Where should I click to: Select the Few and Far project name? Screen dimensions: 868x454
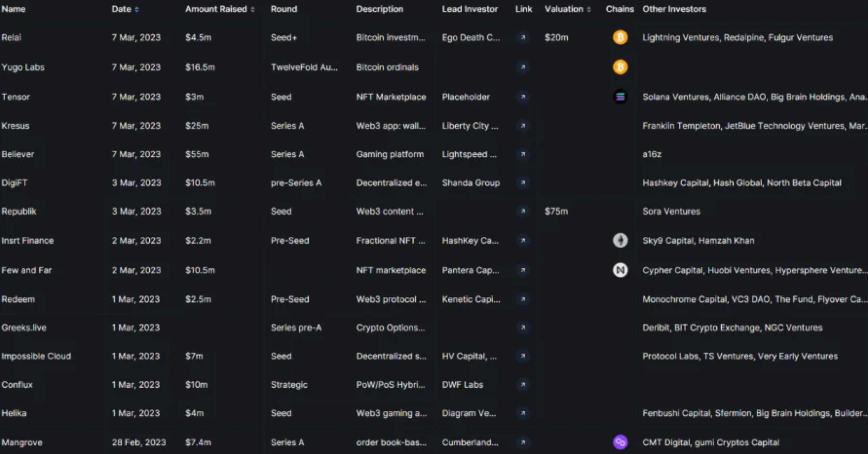click(27, 270)
